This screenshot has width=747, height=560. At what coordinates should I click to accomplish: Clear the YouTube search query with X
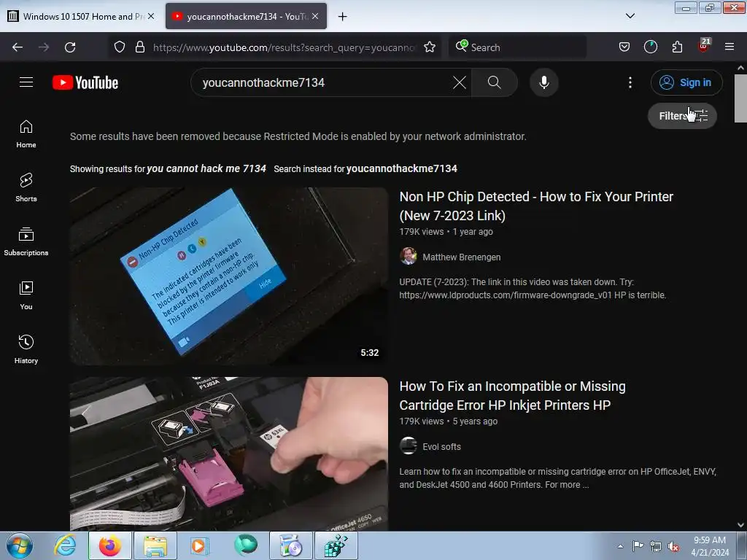tap(460, 82)
